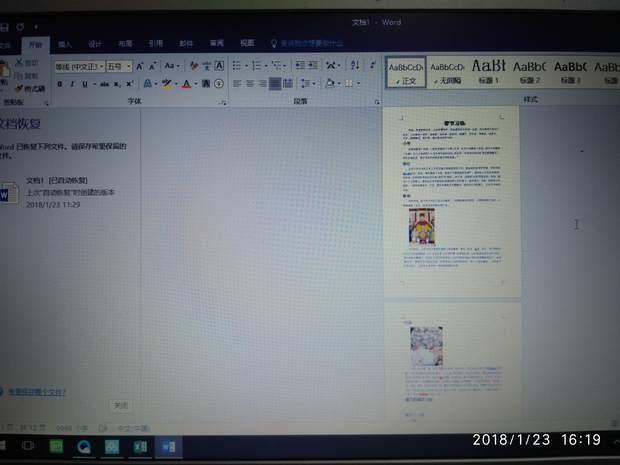Apply bullet list
The height and width of the screenshot is (465, 620).
236,66
